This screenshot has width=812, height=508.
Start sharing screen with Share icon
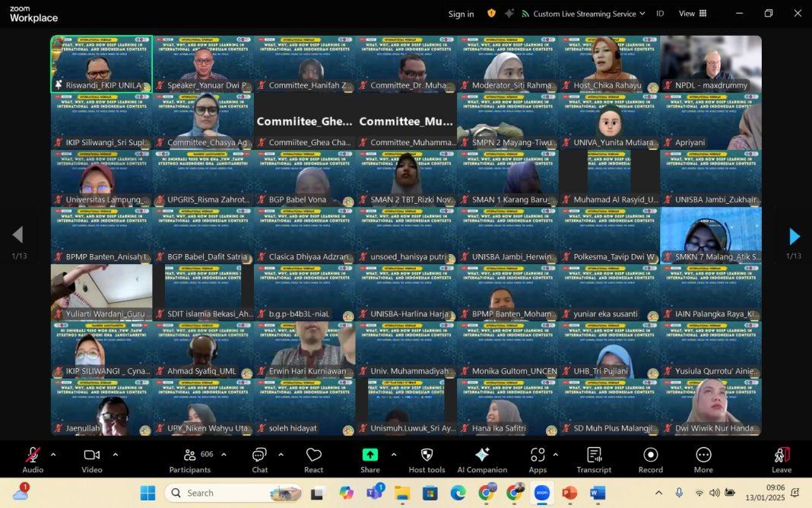[370, 459]
